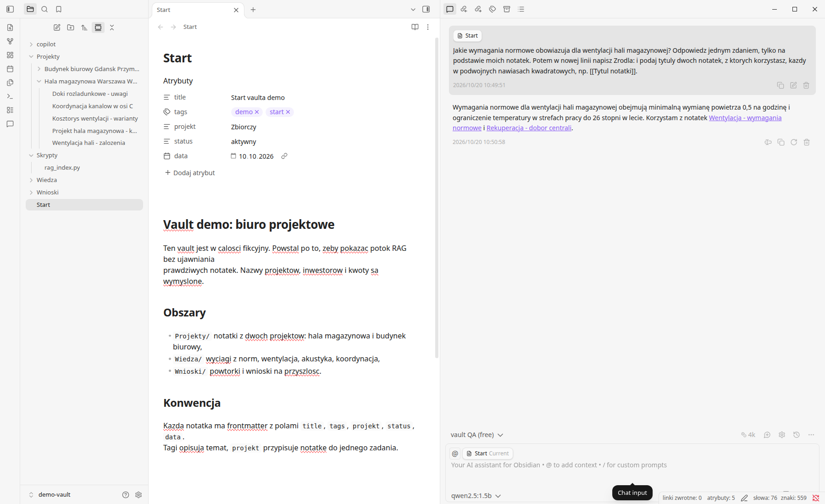Open chat history clock icon
Viewport: 825px width, 504px height.
pos(797,435)
